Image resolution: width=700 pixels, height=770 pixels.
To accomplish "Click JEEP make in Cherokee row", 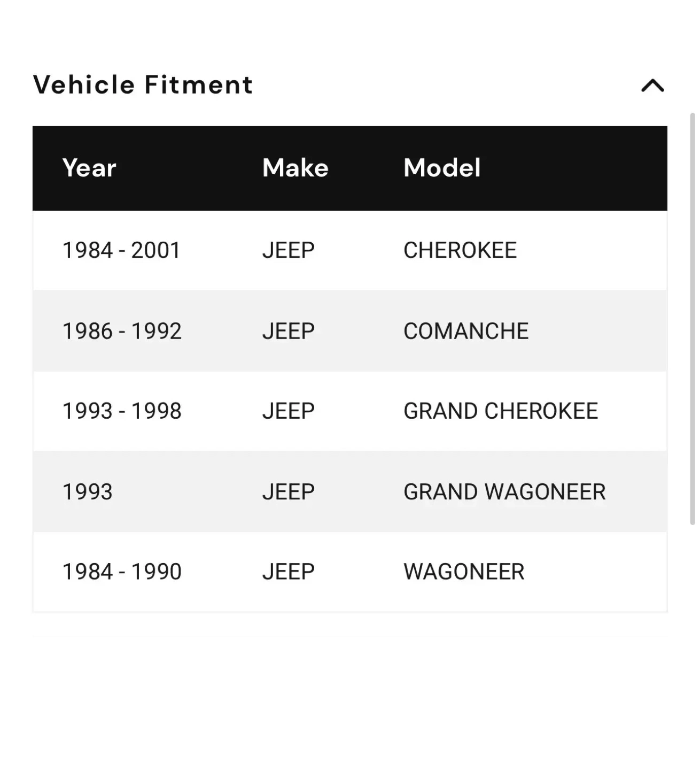I will click(x=288, y=250).
